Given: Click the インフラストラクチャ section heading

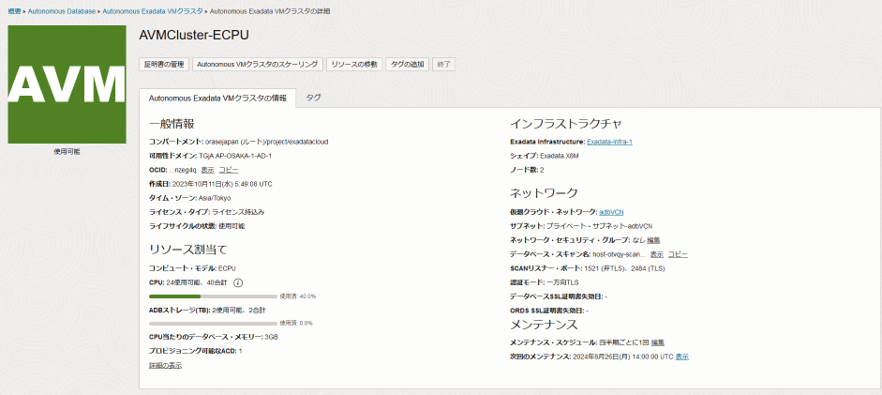Looking at the screenshot, I should [566, 124].
